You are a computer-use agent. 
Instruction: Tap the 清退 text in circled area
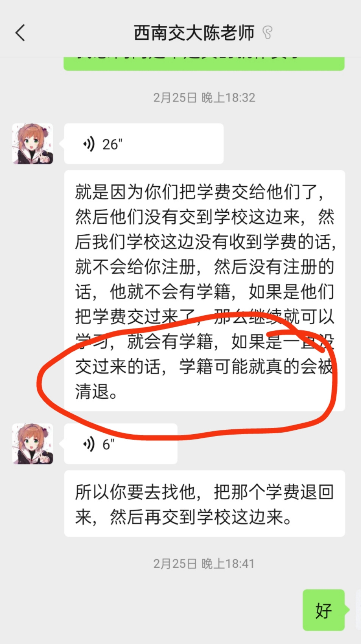[x=92, y=391]
